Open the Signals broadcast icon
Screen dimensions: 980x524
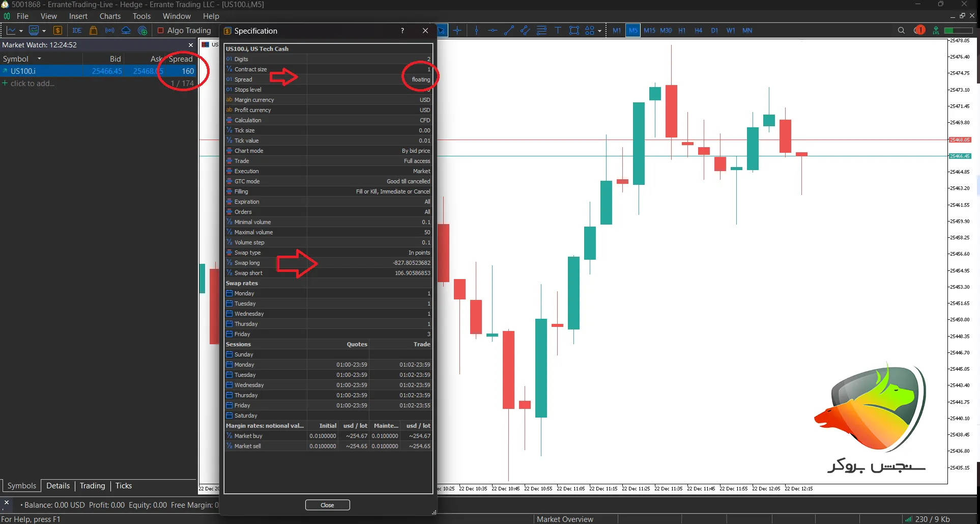click(x=109, y=31)
